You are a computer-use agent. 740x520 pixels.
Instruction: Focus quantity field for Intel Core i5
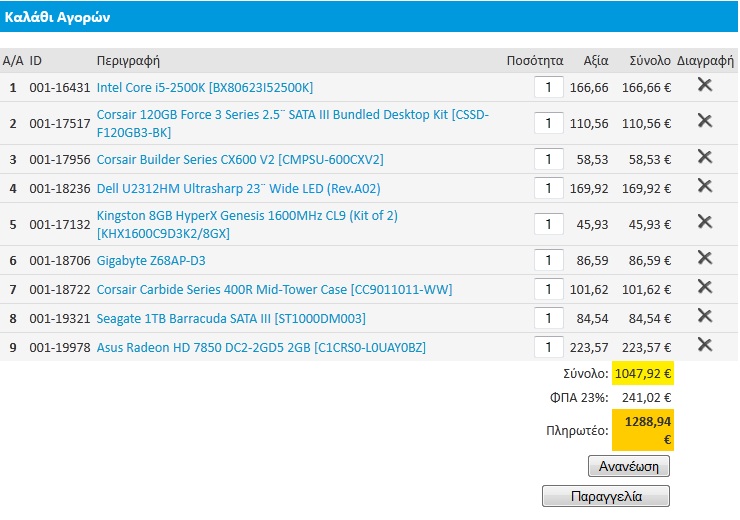tap(548, 87)
